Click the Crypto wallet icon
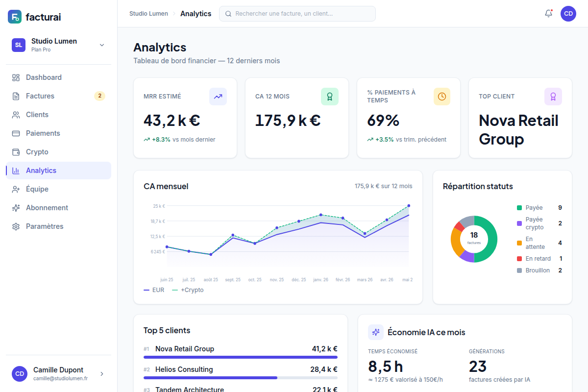The height and width of the screenshot is (392, 588). tap(16, 152)
